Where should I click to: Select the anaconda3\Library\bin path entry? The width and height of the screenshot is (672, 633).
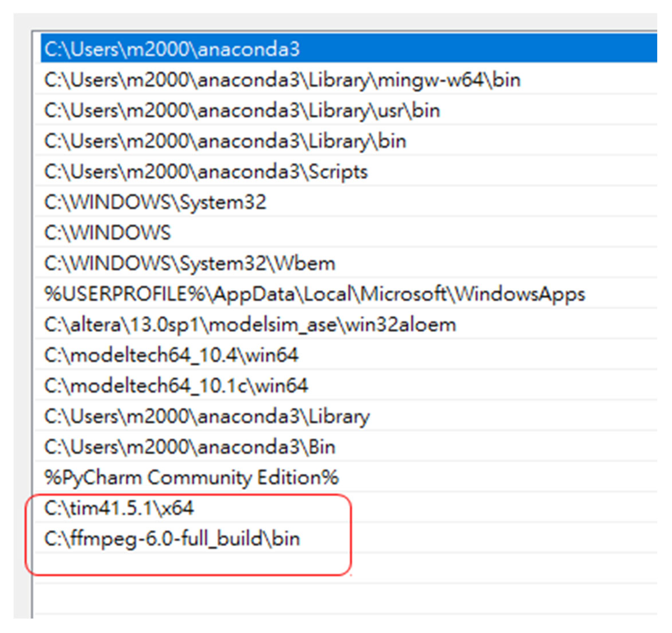pyautogui.click(x=225, y=141)
